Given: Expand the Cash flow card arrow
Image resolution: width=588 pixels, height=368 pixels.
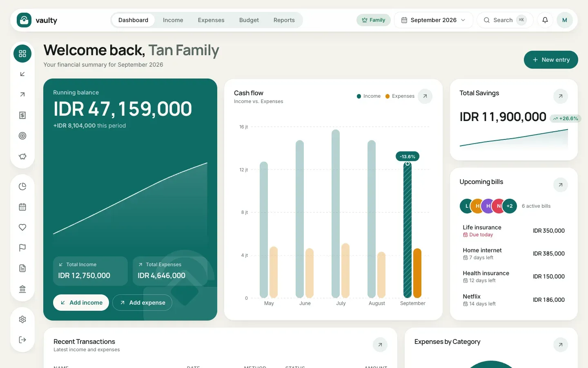Looking at the screenshot, I should [x=425, y=96].
